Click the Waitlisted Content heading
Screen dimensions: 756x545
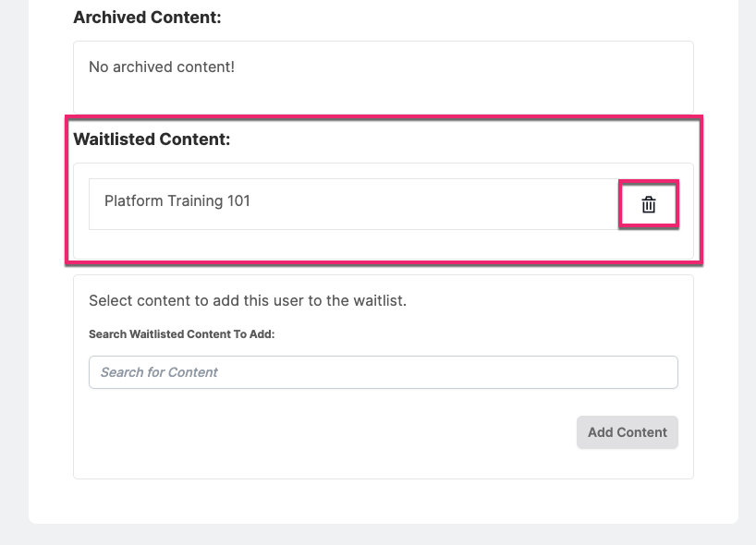pyautogui.click(x=152, y=139)
